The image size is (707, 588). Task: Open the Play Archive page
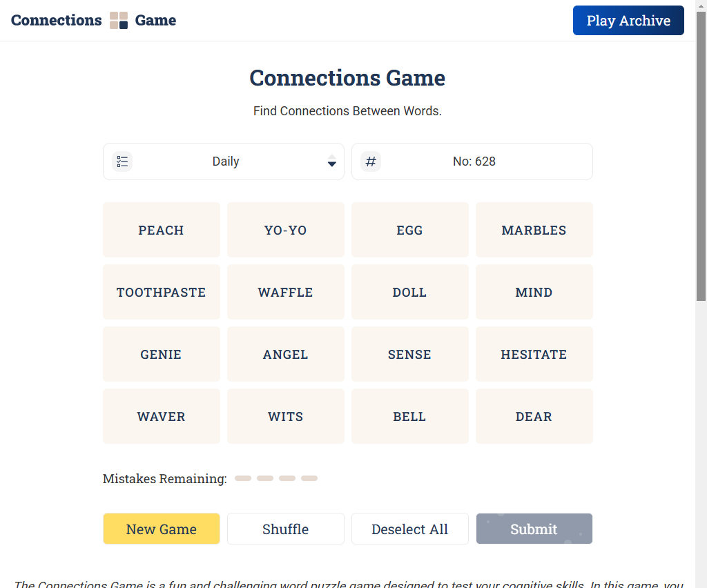[628, 21]
